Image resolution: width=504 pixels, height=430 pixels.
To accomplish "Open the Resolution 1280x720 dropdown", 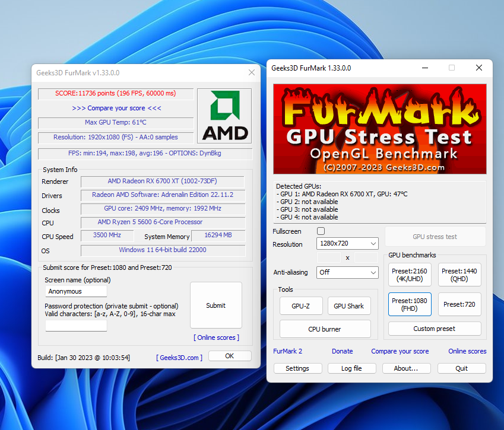I will 347,243.
